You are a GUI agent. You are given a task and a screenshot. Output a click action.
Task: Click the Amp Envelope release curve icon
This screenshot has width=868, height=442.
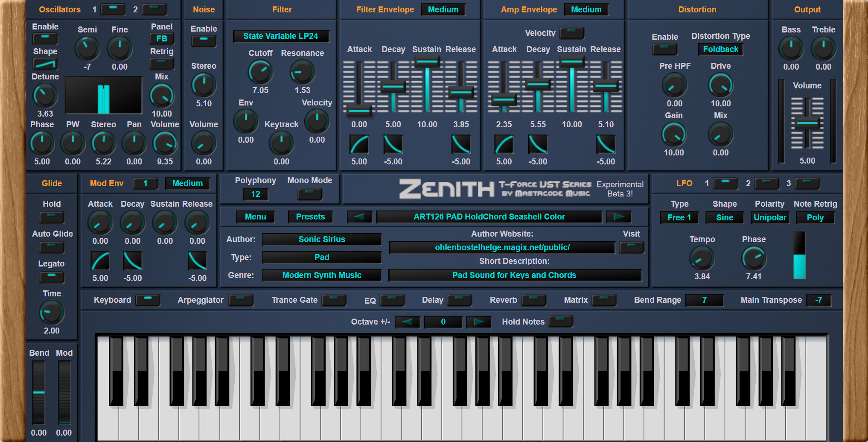tap(606, 144)
